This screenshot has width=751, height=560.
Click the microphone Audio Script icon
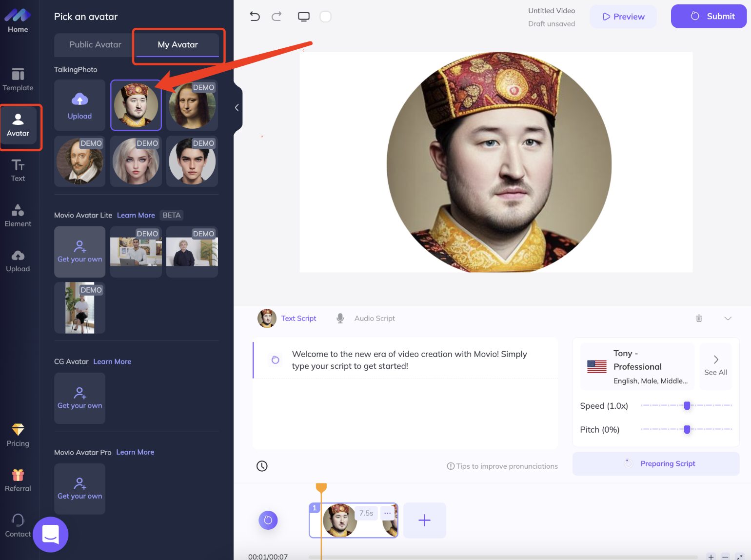pos(340,318)
